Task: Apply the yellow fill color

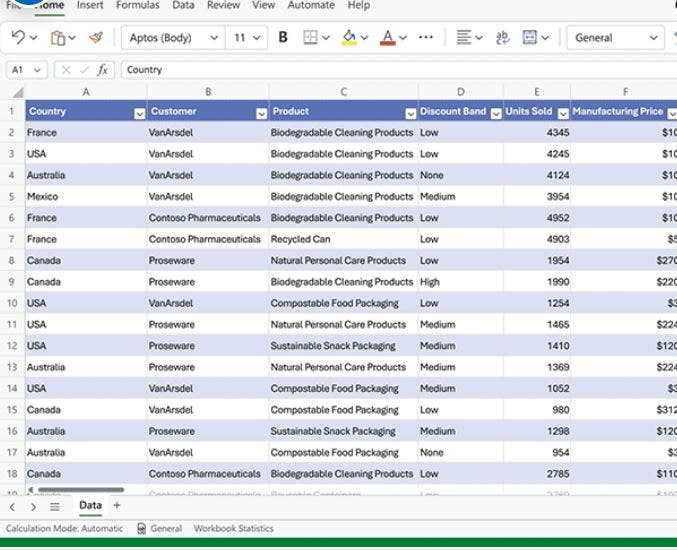Action: pyautogui.click(x=349, y=38)
